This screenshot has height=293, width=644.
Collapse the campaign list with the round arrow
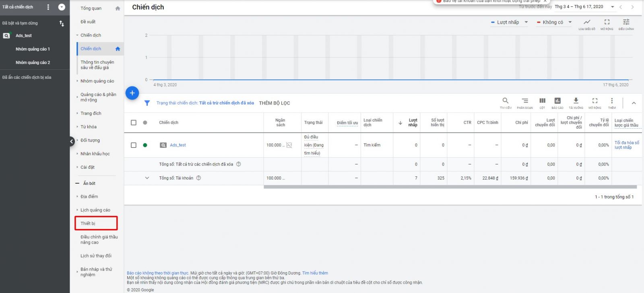[x=62, y=7]
